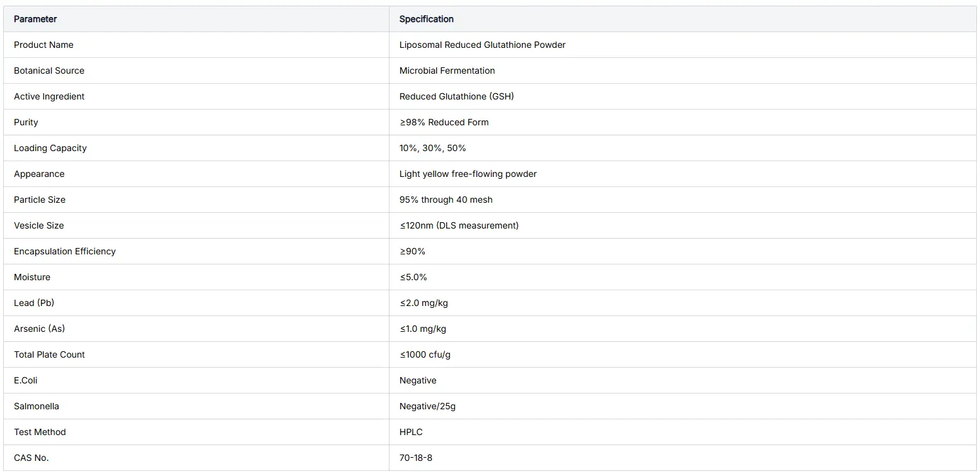The width and height of the screenshot is (980, 476).
Task: Click the '≤1.0 mg/kg' arsenic value
Action: (x=422, y=329)
